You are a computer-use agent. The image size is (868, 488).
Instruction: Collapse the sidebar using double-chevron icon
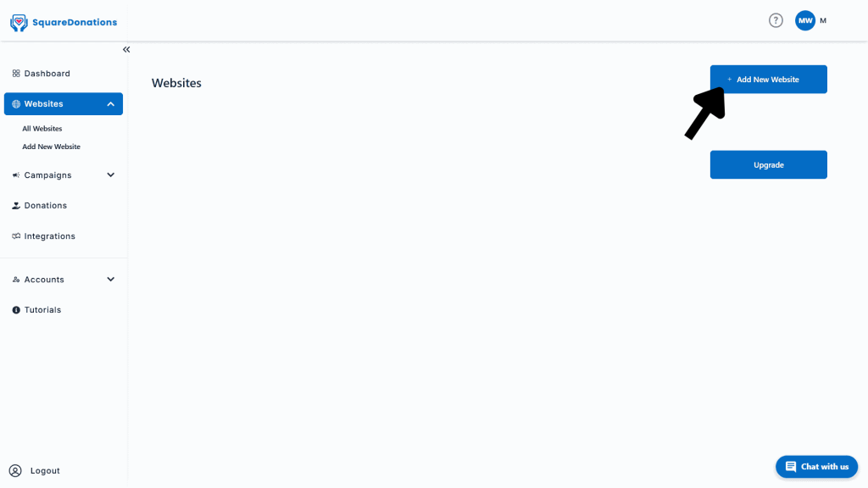click(x=126, y=50)
